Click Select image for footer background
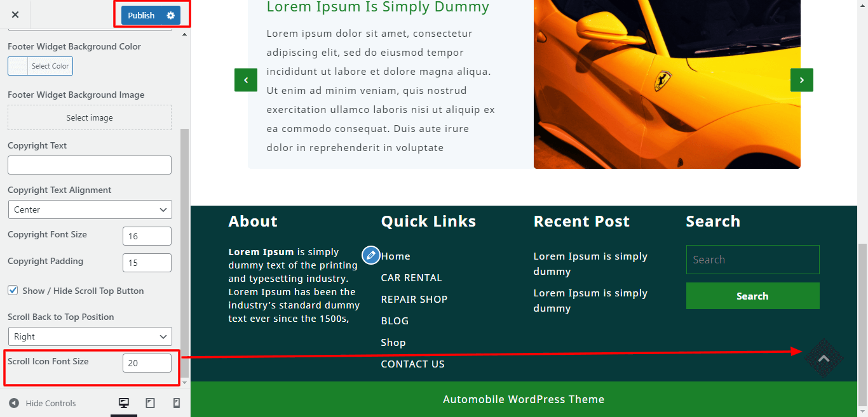Viewport: 868px width, 417px height. 90,117
